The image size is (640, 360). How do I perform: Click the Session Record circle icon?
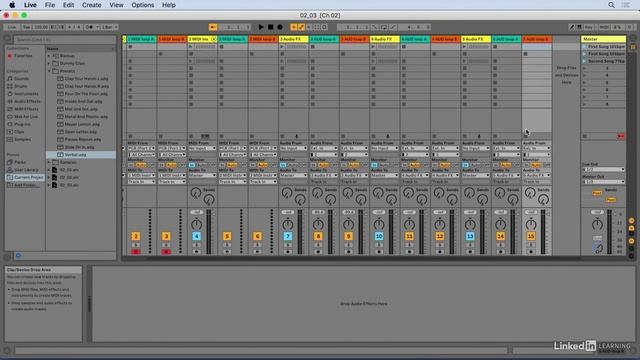324,27
